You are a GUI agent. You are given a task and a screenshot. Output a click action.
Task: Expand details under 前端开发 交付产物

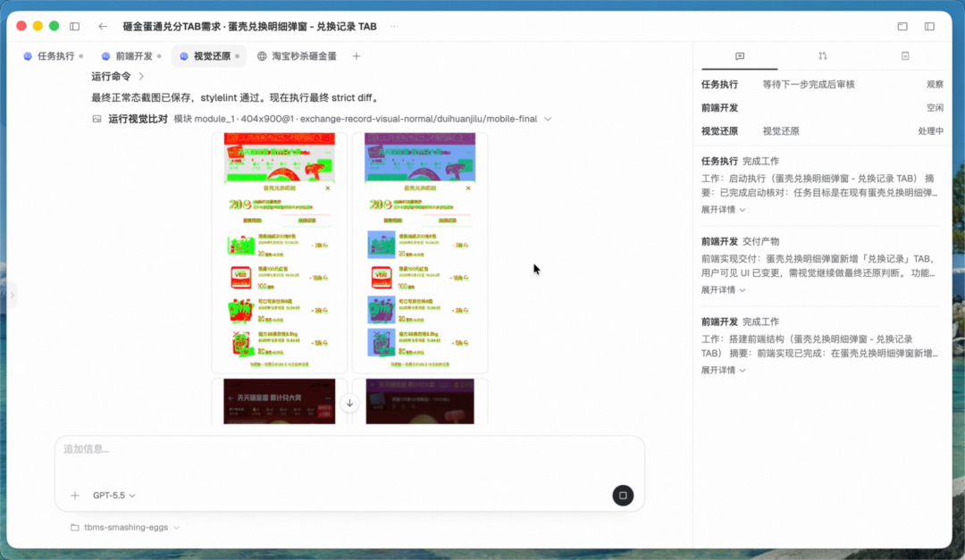[723, 290]
